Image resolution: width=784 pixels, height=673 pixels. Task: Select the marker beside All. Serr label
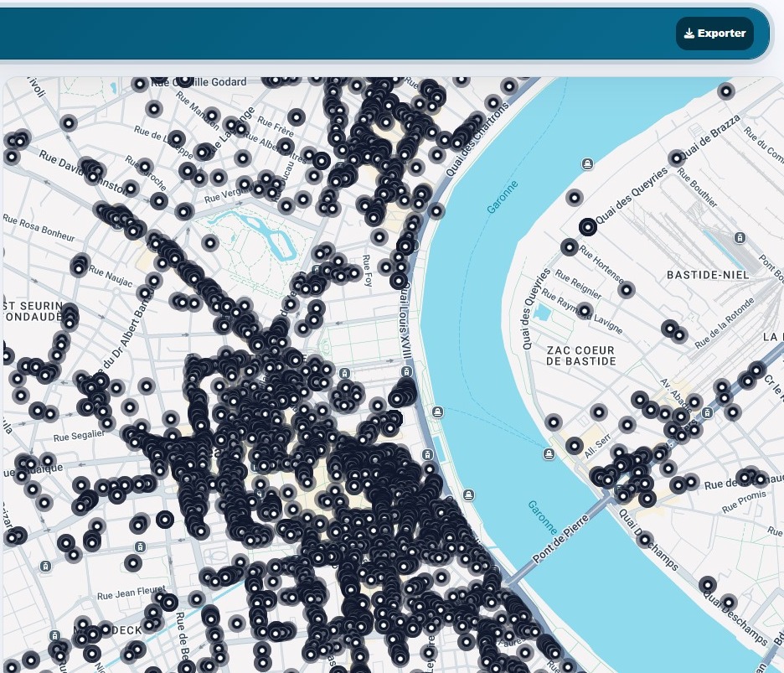pyautogui.click(x=575, y=445)
